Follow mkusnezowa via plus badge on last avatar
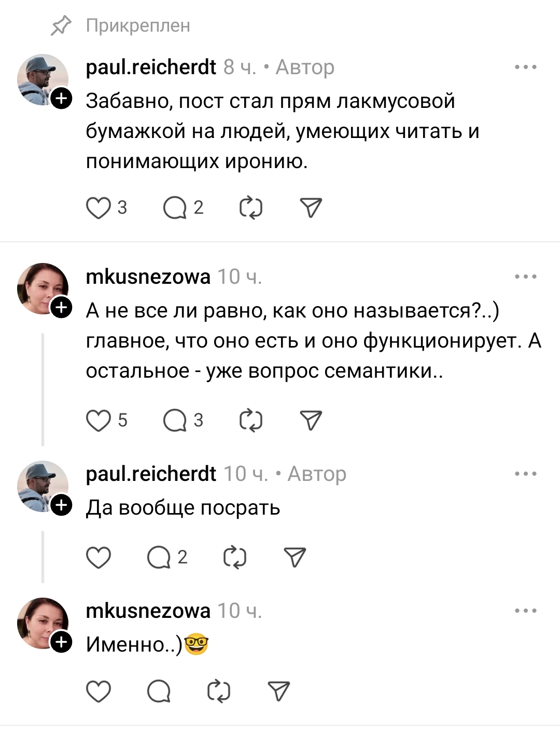 [61, 643]
